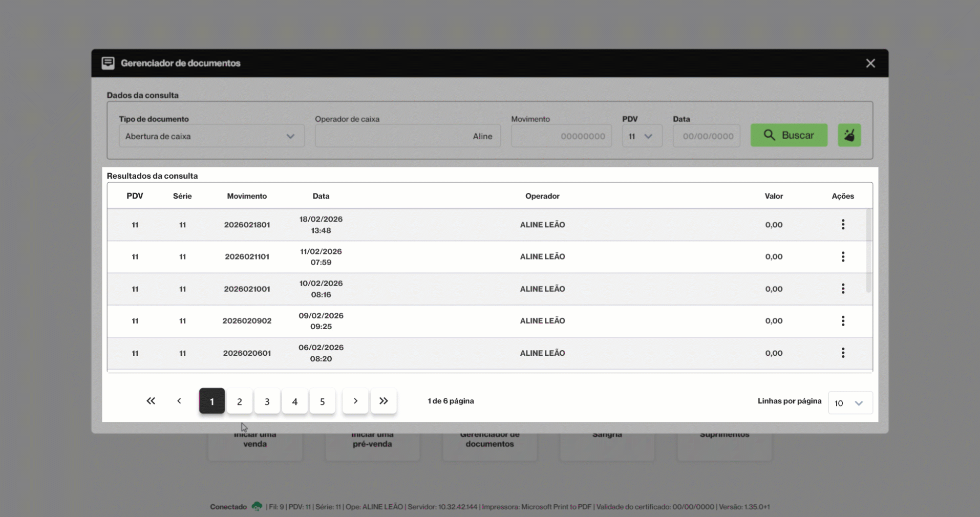The height and width of the screenshot is (517, 980).
Task: Open the PDV dropdown
Action: (642, 136)
